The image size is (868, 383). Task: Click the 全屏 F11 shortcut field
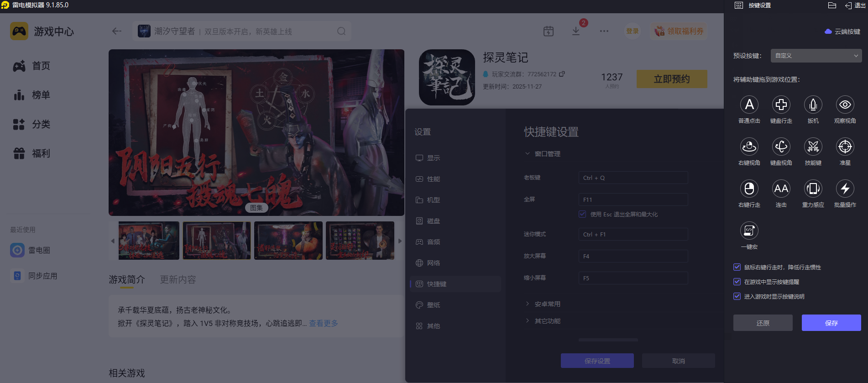pos(633,199)
